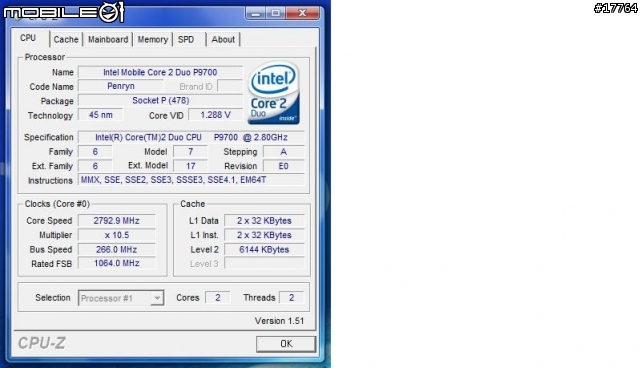This screenshot has height=368, width=640.
Task: Click the Level 2 6144 KBytes value
Action: [x=264, y=249]
